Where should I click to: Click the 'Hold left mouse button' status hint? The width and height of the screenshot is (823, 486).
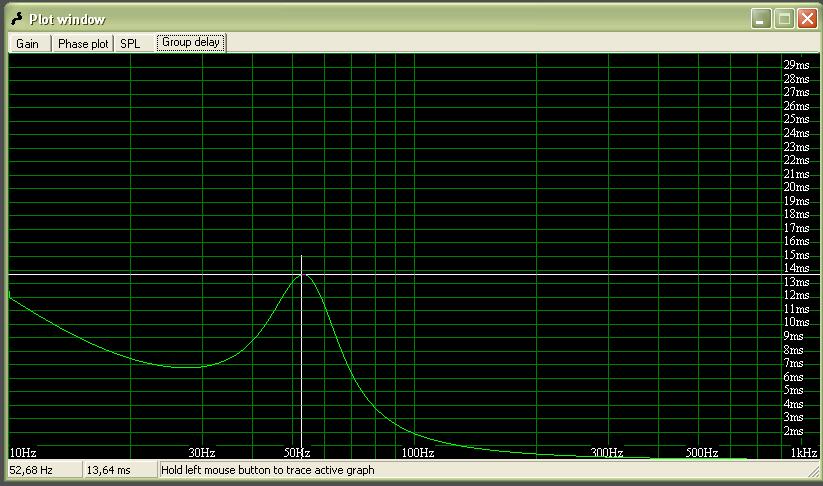pos(268,470)
